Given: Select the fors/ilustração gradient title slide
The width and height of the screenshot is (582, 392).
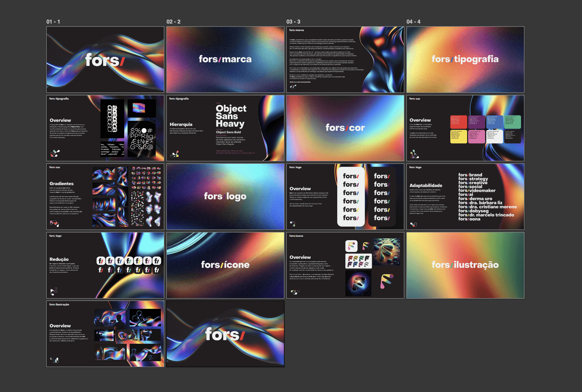Looking at the screenshot, I should [465, 265].
